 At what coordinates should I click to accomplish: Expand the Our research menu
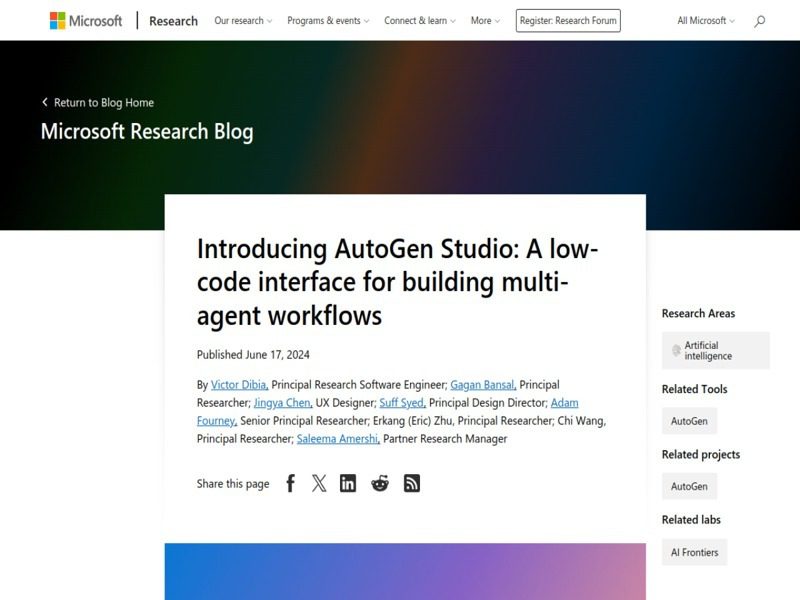[243, 21]
